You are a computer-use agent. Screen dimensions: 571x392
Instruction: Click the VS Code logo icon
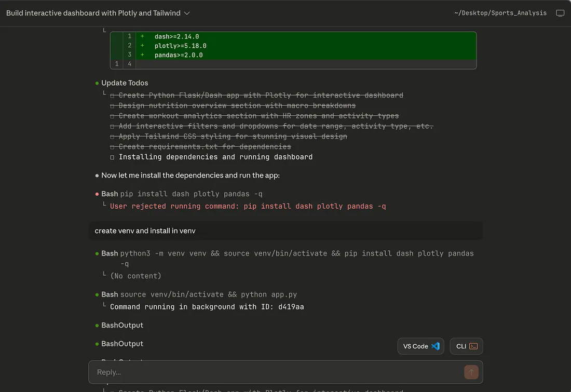436,346
